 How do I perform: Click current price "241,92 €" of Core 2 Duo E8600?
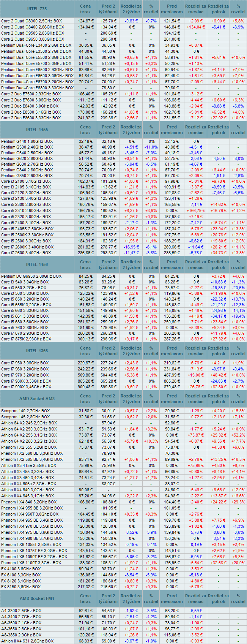point(86,118)
